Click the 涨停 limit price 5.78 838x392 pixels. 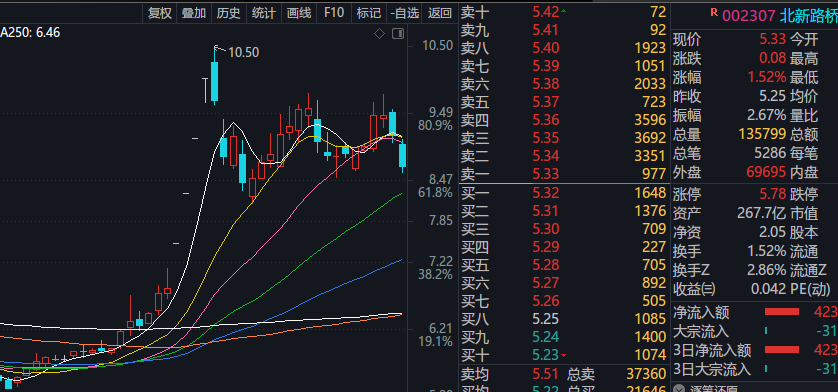pos(773,194)
